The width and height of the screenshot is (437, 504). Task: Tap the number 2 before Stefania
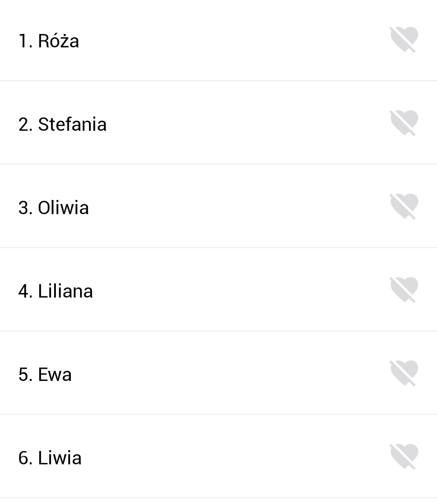coord(24,124)
